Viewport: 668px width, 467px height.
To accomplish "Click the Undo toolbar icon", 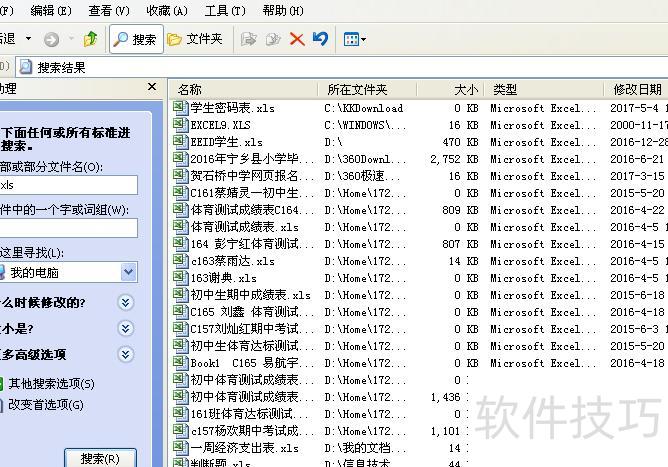I will pos(320,39).
